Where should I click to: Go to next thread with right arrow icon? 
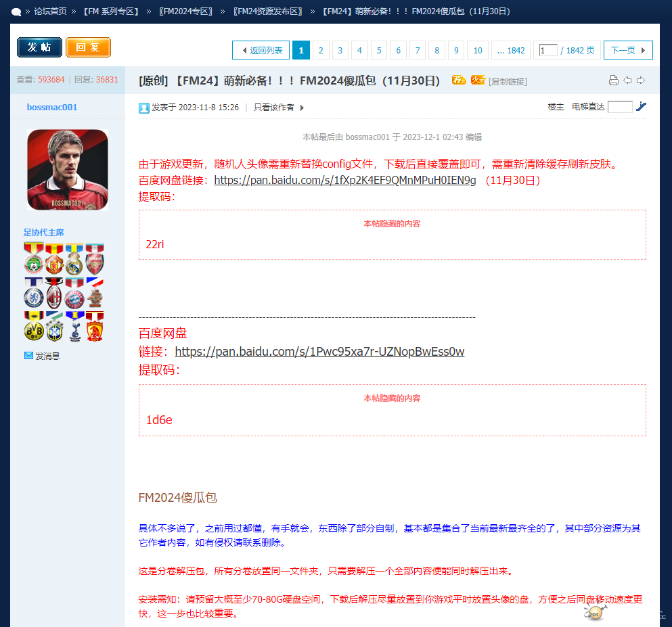coord(640,80)
